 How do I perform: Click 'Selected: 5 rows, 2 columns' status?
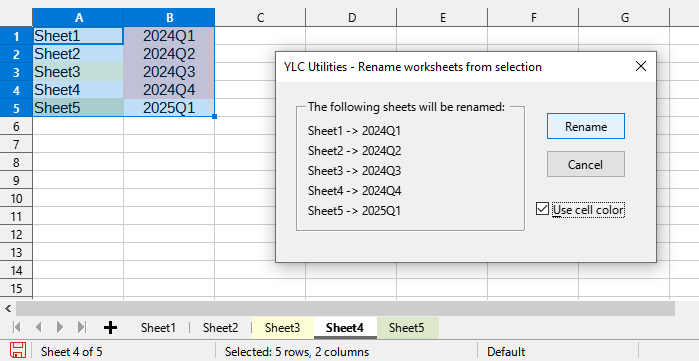click(297, 352)
